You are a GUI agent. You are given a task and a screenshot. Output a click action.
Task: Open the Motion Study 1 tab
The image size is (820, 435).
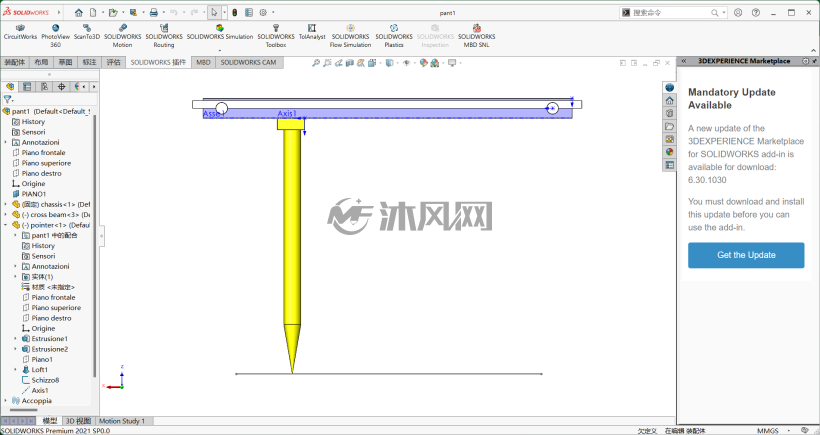[122, 421]
